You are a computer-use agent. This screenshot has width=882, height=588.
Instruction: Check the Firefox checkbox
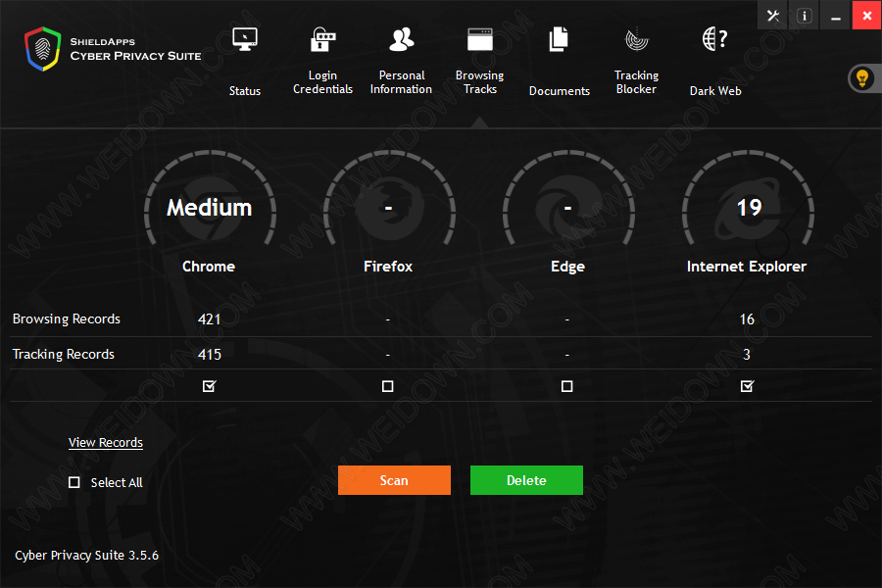point(387,386)
